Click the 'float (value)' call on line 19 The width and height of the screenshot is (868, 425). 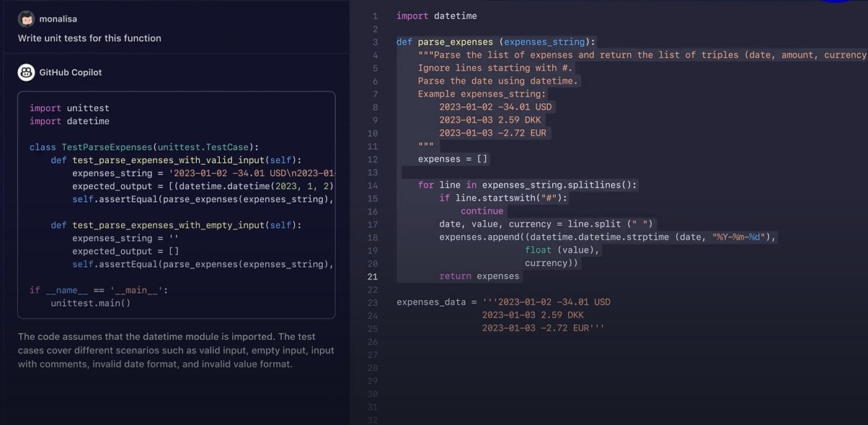(561, 250)
